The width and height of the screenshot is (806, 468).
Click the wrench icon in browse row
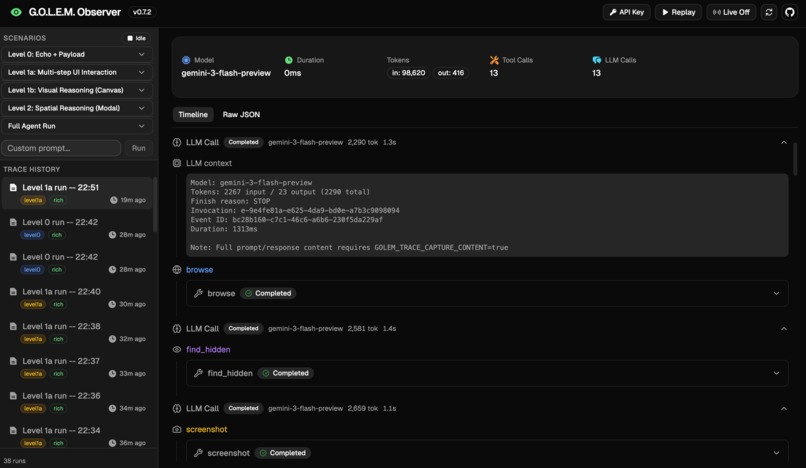pyautogui.click(x=198, y=293)
